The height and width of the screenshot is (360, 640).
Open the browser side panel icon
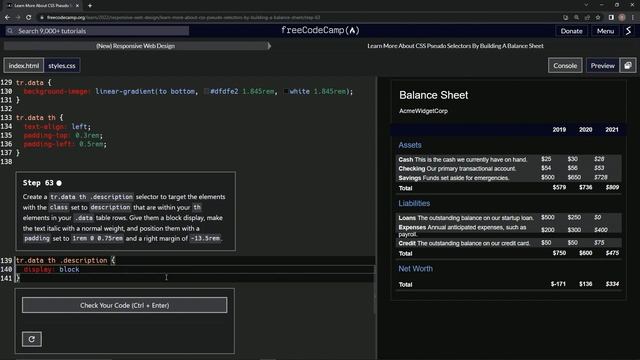(x=611, y=18)
